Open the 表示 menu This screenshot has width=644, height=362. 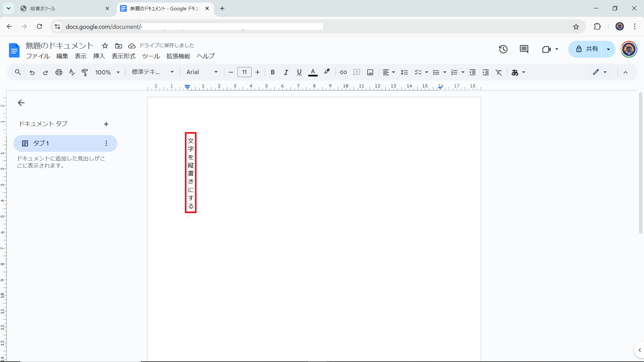(x=80, y=56)
